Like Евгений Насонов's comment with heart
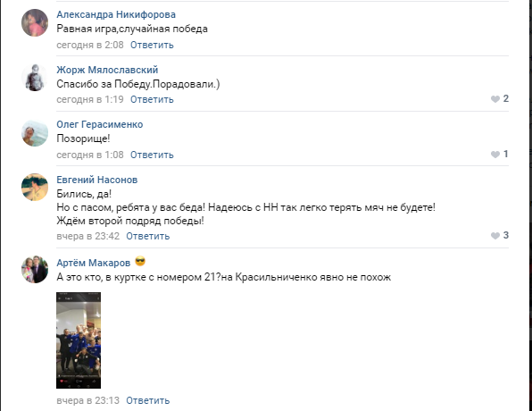The image size is (532, 411). point(495,235)
